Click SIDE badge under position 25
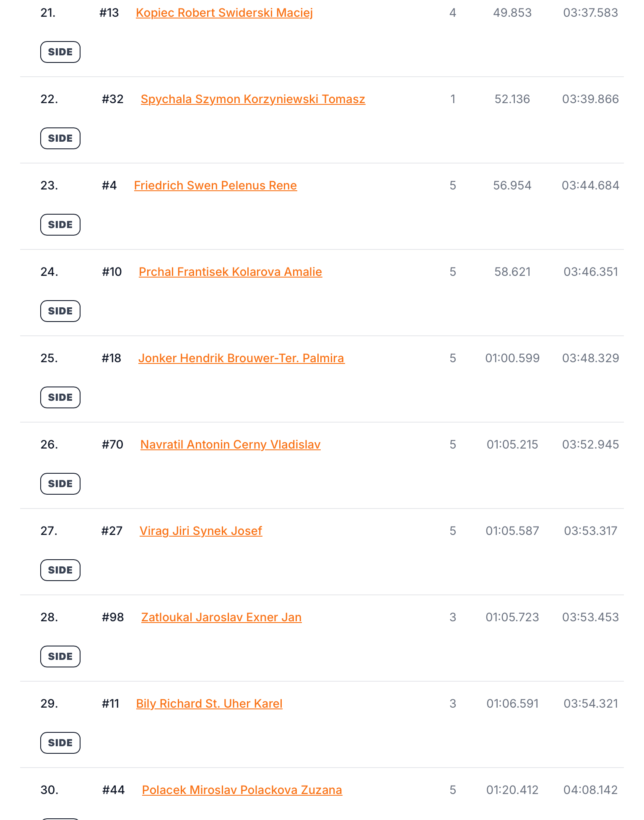This screenshot has width=644, height=820. coord(60,397)
